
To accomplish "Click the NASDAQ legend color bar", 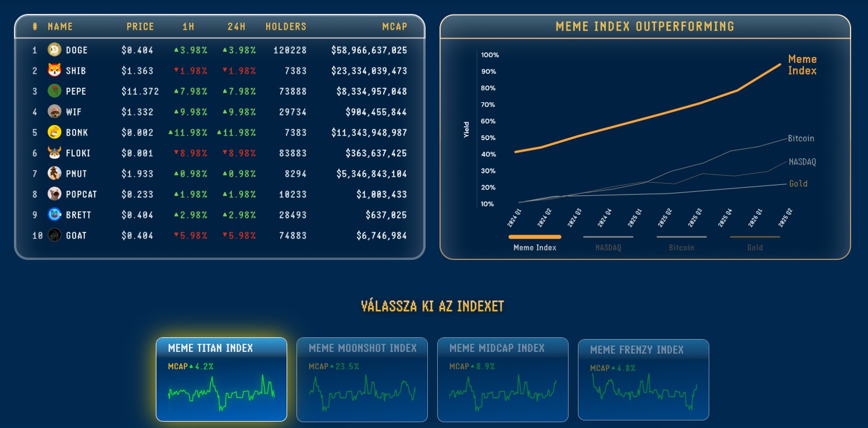I will (608, 237).
